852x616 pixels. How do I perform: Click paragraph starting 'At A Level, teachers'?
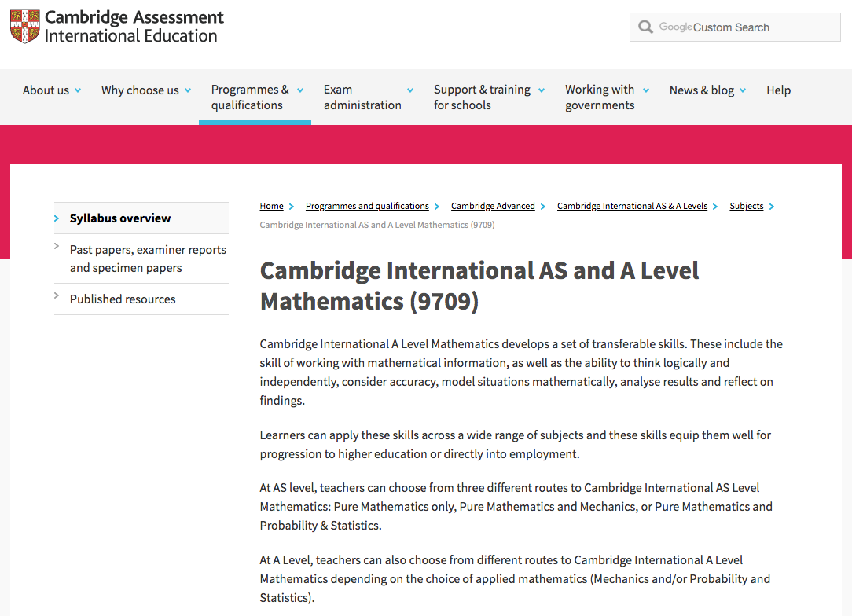[x=515, y=578]
